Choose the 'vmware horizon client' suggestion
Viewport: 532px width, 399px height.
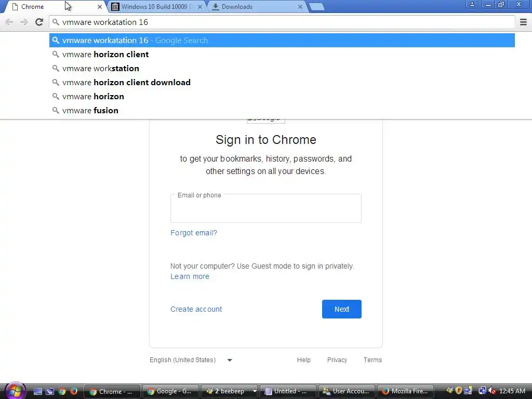[282, 54]
